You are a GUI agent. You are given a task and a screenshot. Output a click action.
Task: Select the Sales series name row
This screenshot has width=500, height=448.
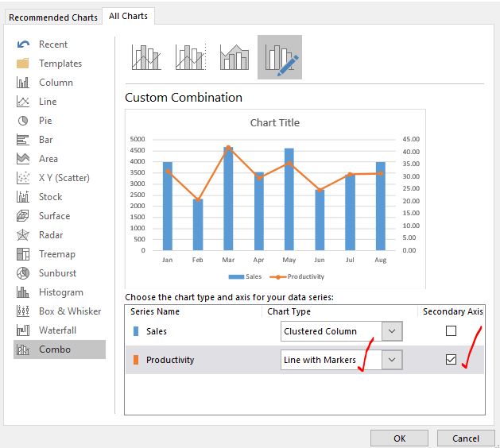pos(157,331)
